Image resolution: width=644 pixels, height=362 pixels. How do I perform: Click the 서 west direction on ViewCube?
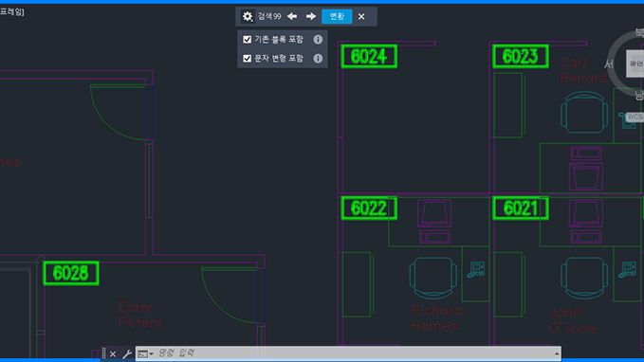point(609,64)
